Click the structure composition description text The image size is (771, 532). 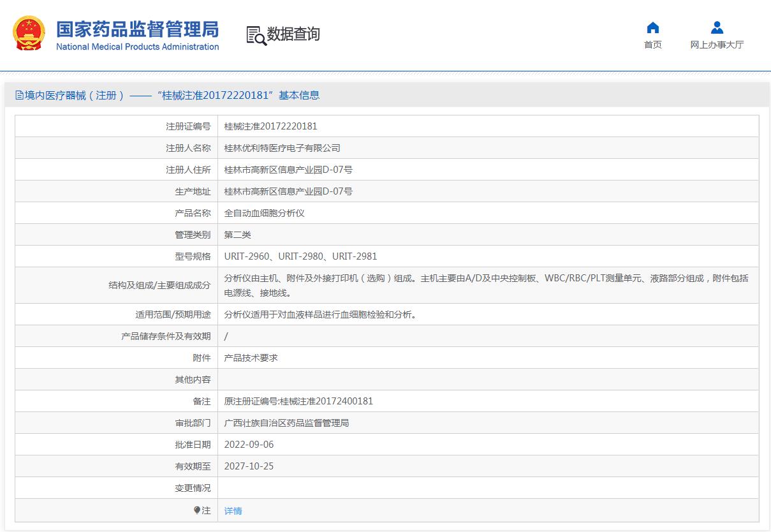coord(487,285)
